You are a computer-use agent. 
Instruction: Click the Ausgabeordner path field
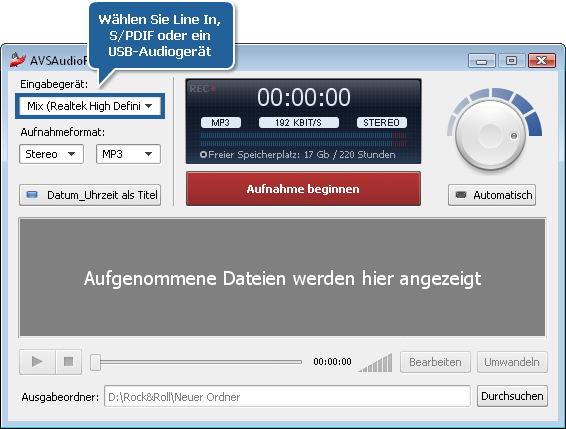click(287, 396)
